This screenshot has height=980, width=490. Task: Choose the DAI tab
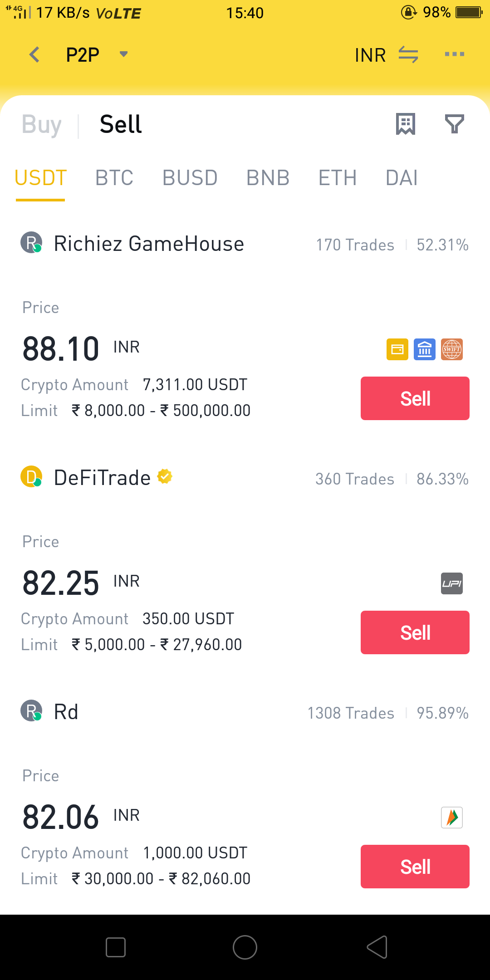pos(402,177)
